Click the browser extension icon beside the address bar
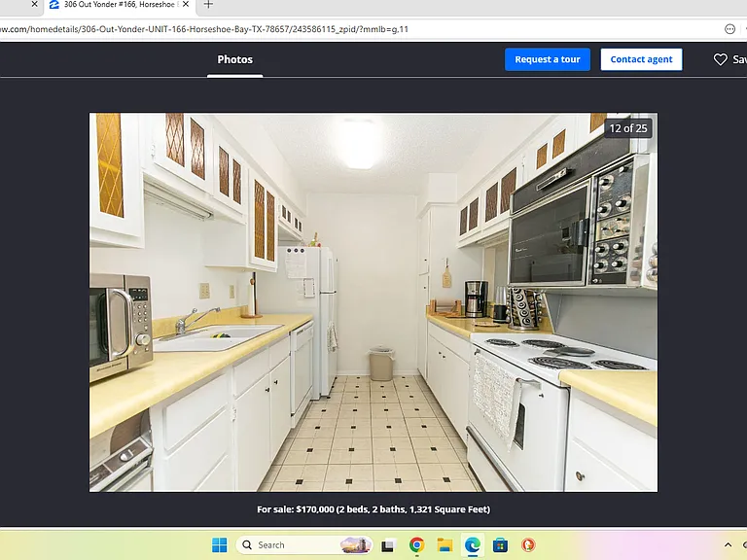The width and height of the screenshot is (747, 560). (x=729, y=29)
